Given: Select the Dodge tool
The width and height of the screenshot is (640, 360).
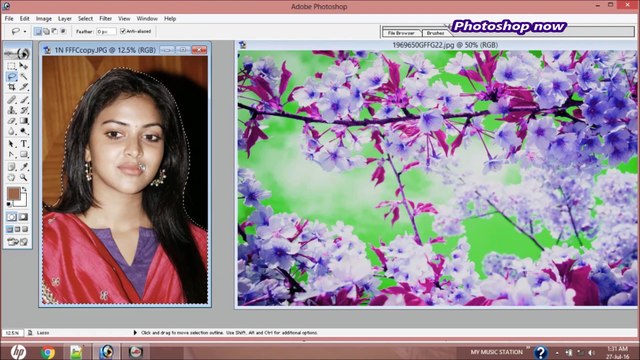Looking at the screenshot, I should pyautogui.click(x=24, y=131).
